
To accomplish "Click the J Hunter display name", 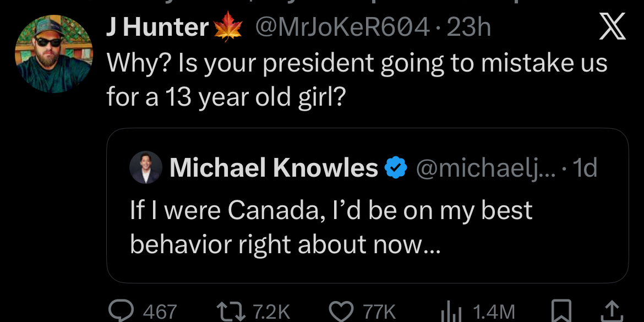I will coord(157,28).
